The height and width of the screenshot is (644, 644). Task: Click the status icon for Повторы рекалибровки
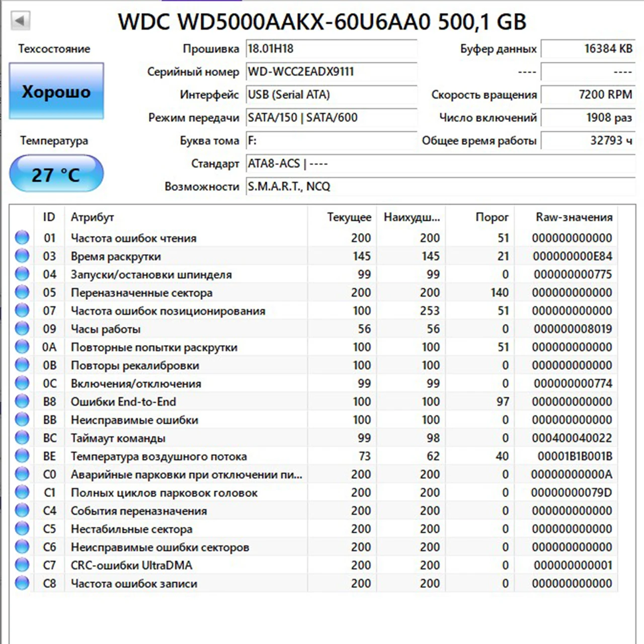pyautogui.click(x=22, y=365)
